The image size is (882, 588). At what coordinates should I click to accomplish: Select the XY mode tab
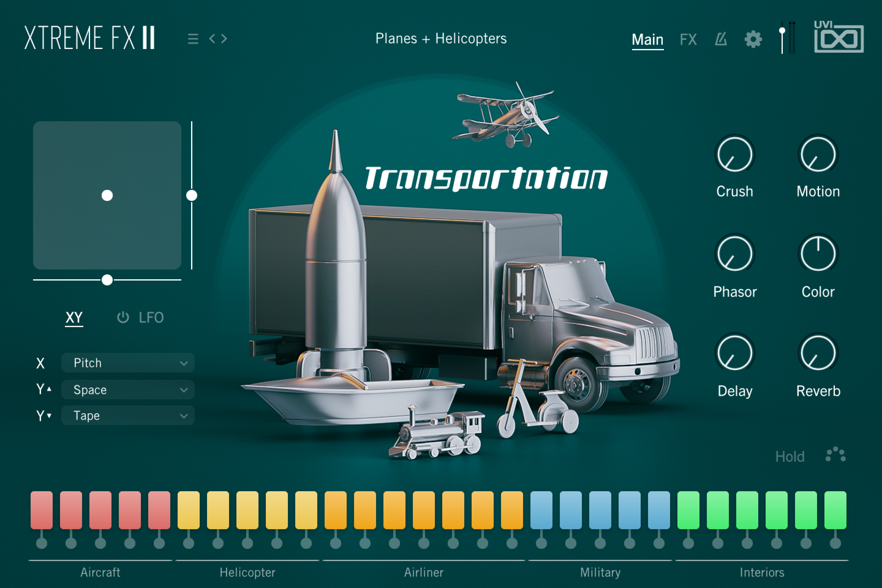coord(74,318)
